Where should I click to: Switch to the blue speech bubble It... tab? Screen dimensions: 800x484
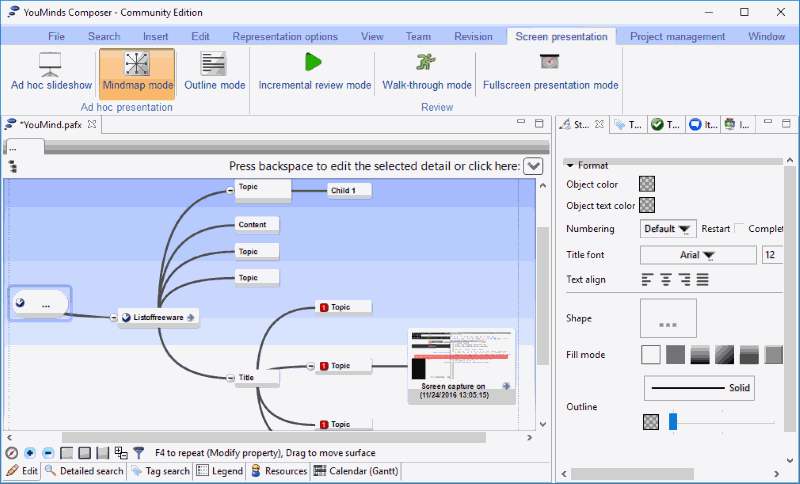click(703, 124)
